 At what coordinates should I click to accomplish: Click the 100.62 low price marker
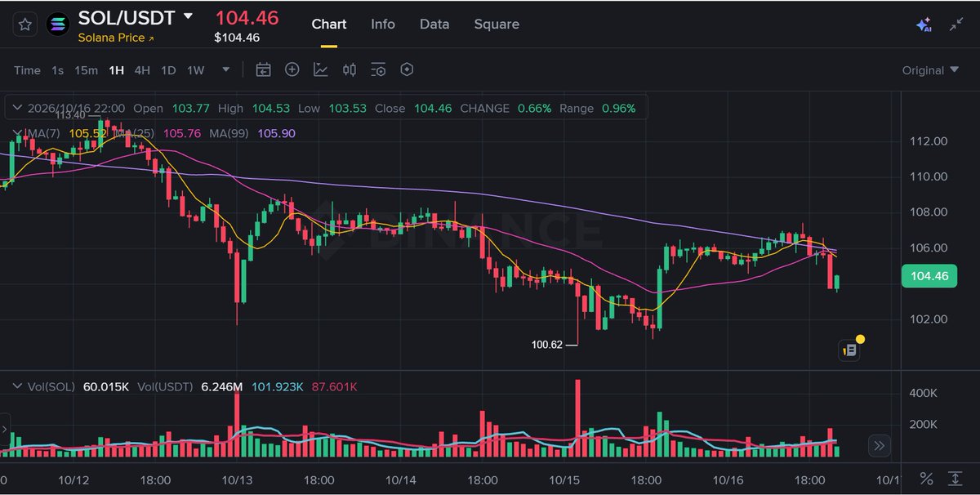tap(546, 345)
